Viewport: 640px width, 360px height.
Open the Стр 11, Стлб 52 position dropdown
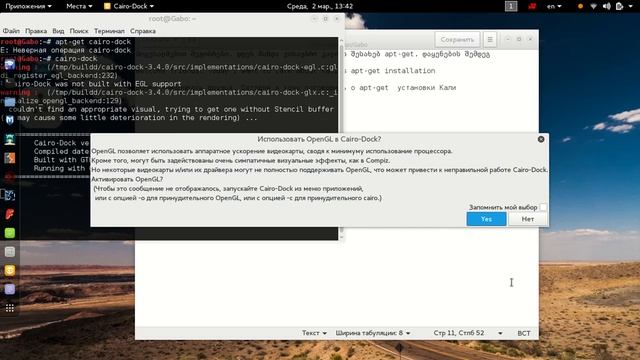tap(468, 333)
